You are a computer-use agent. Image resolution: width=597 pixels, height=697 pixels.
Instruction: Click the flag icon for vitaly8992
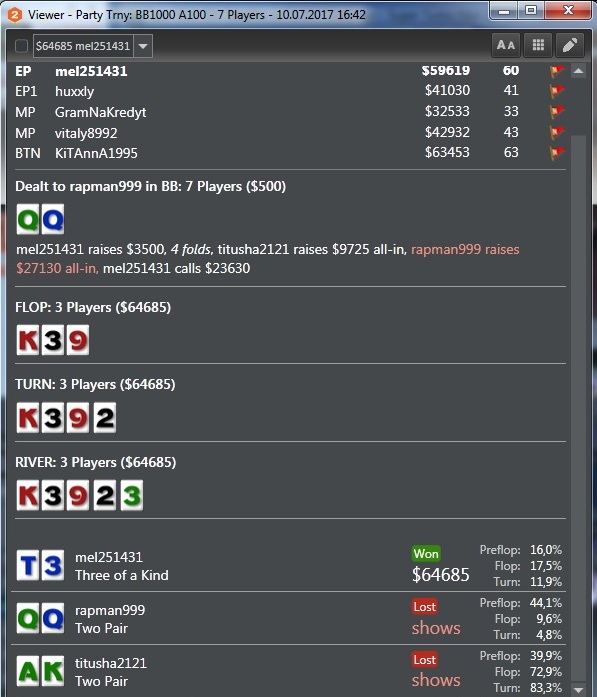(x=557, y=132)
